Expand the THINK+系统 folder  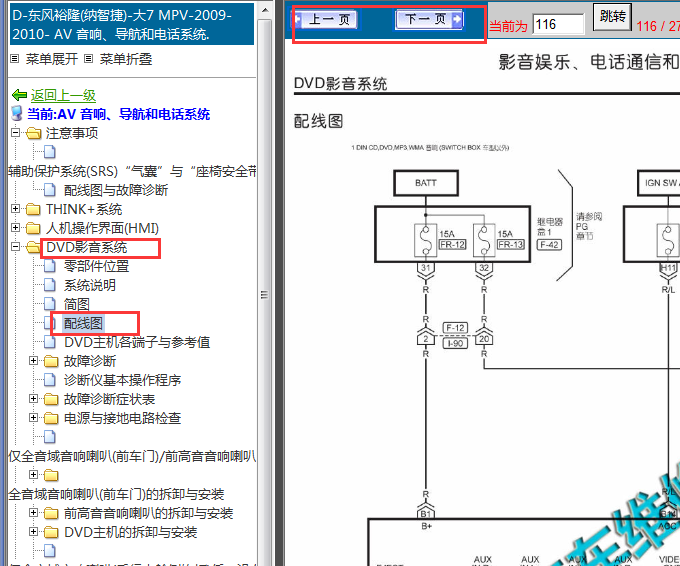(x=15, y=209)
